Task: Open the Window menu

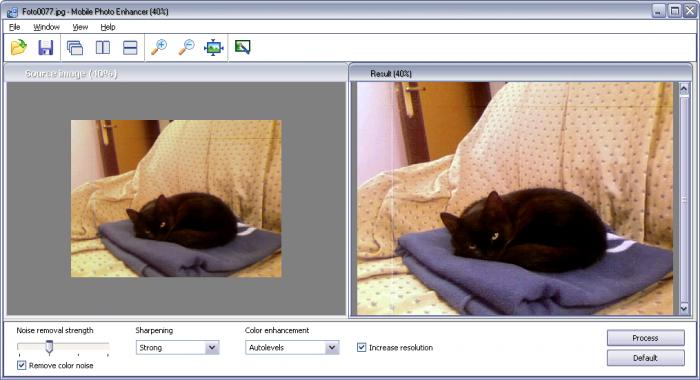Action: [46, 27]
